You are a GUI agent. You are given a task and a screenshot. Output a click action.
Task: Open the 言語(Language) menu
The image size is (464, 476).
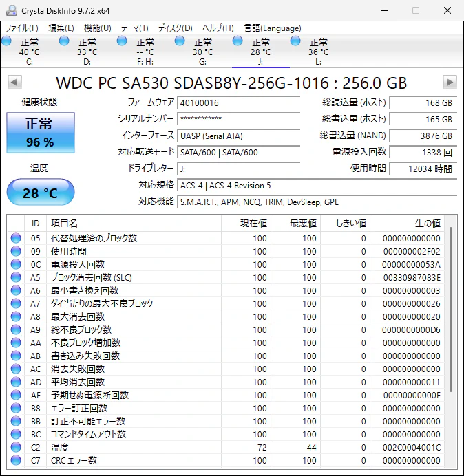pyautogui.click(x=273, y=28)
